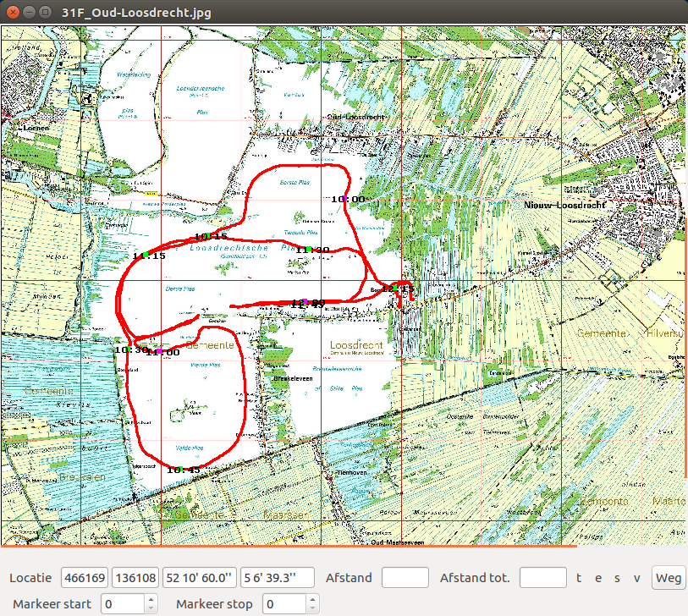Click the Afstand tot. total field
688x616 pixels.
pos(542,578)
